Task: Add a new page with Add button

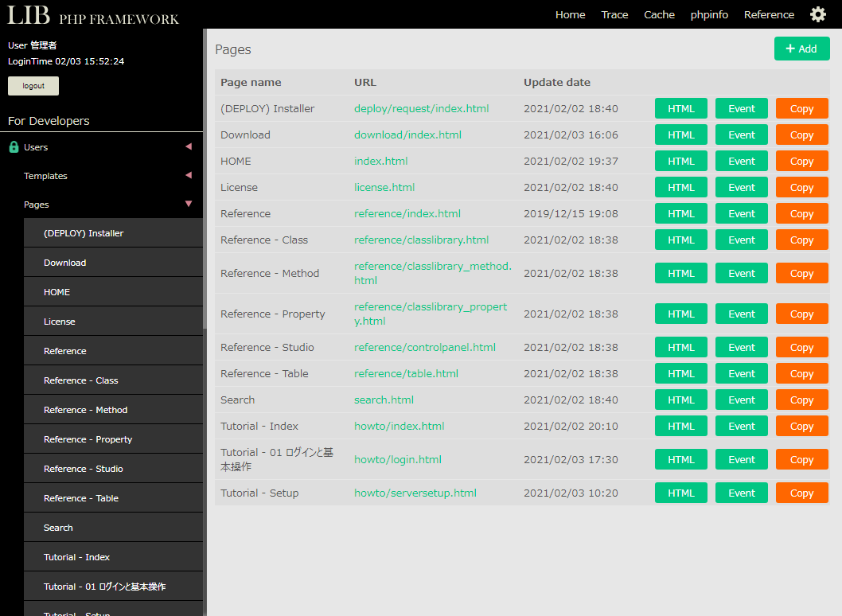Action: [801, 49]
